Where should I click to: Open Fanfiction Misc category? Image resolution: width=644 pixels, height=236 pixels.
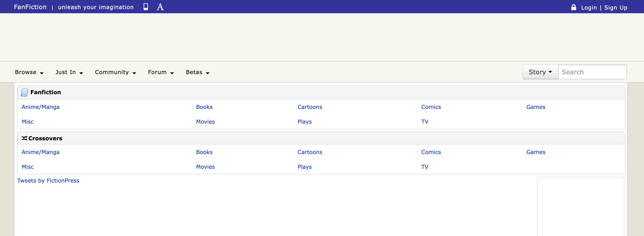click(27, 122)
